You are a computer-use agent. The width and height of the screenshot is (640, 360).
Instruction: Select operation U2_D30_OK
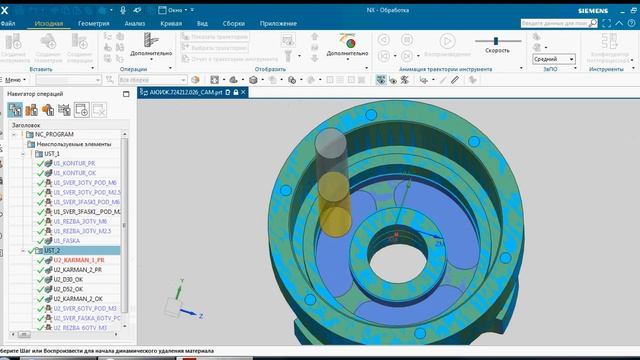tap(68, 280)
